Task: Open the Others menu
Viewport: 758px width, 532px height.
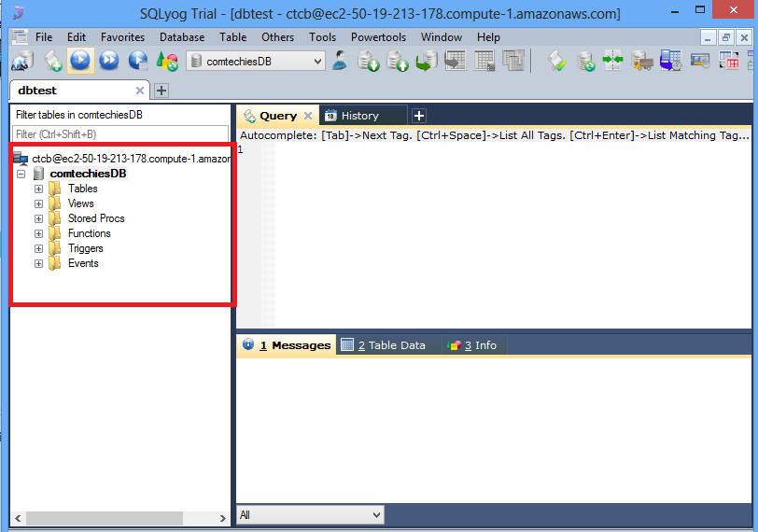Action: click(x=277, y=37)
